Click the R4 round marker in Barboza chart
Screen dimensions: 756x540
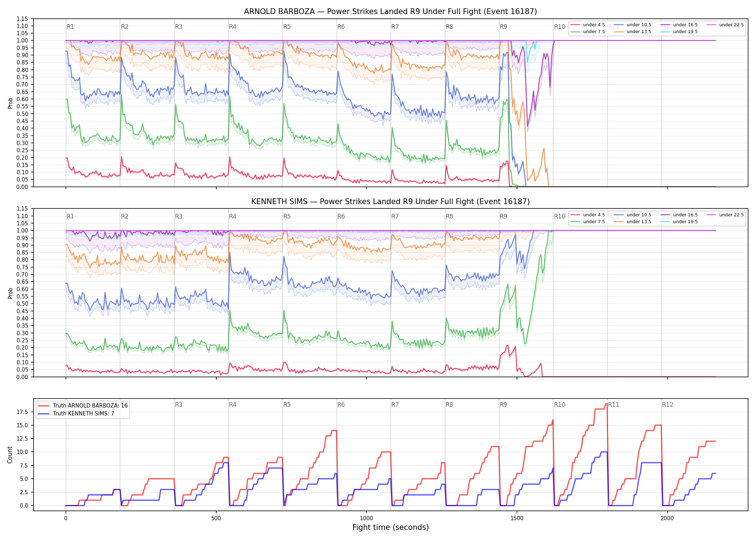pos(233,27)
